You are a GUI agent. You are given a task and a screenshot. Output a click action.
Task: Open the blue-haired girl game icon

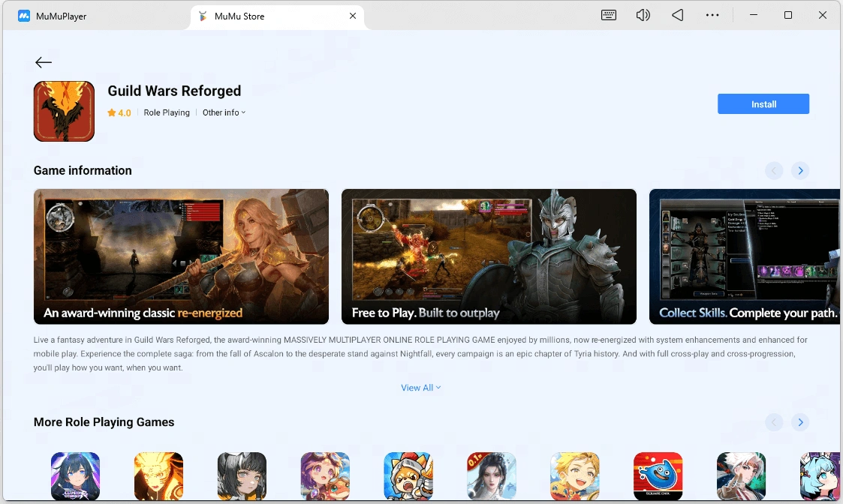(x=820, y=476)
